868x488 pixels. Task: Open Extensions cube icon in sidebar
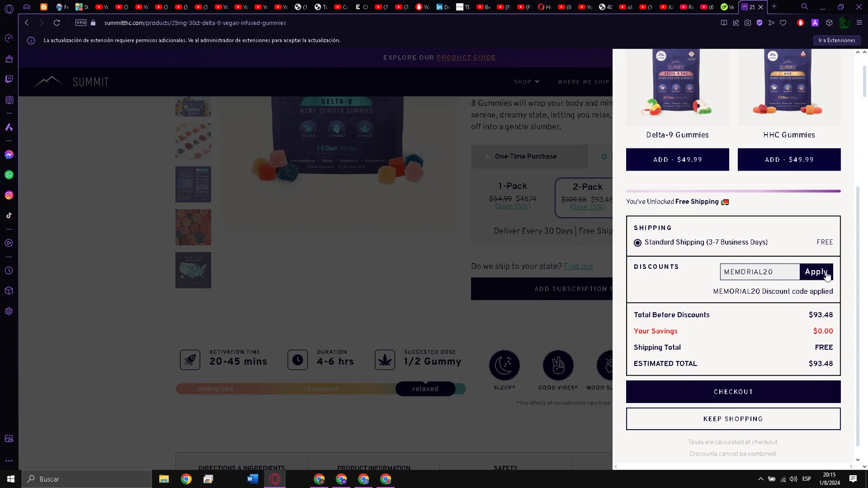click(9, 291)
